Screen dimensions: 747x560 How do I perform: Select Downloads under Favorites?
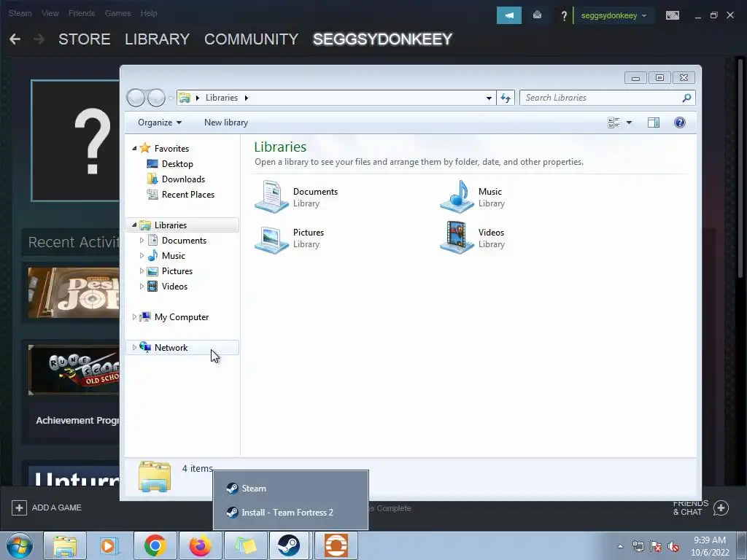(x=183, y=179)
